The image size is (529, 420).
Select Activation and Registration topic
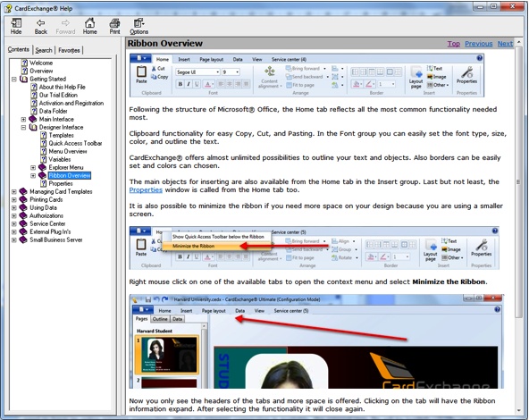[71, 104]
